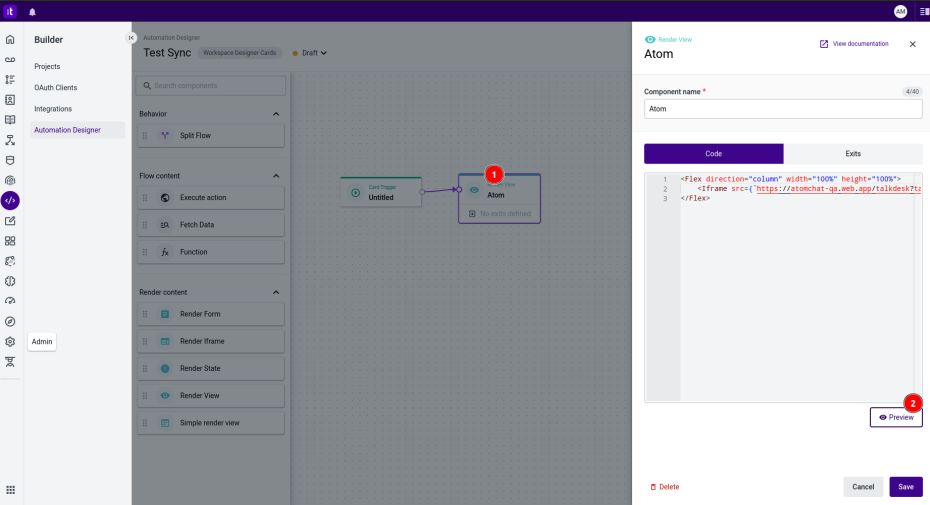This screenshot has width=930, height=505.
Task: Open the Home icon in left sidebar
Action: tap(10, 40)
